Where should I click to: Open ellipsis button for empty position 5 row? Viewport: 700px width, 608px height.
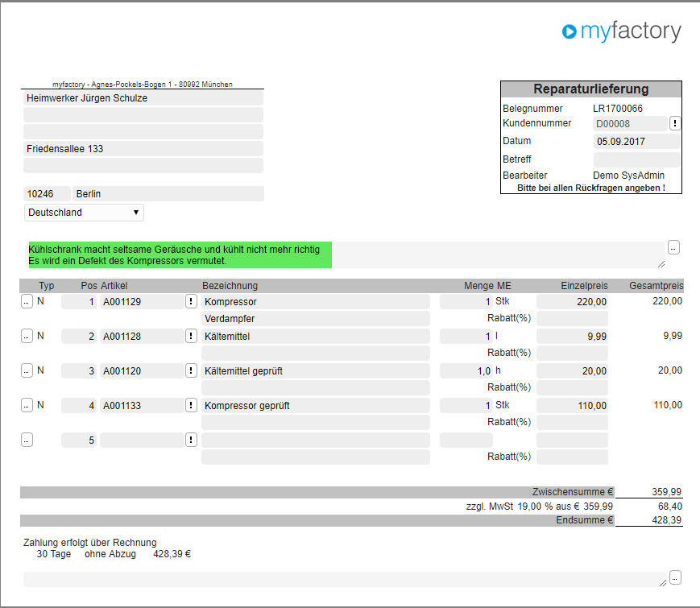tap(27, 440)
